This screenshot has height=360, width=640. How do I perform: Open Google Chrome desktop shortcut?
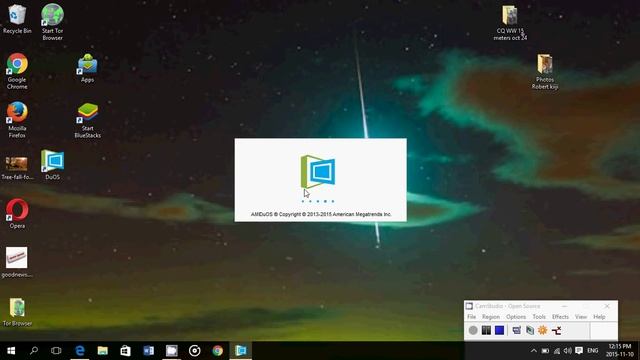point(17,71)
